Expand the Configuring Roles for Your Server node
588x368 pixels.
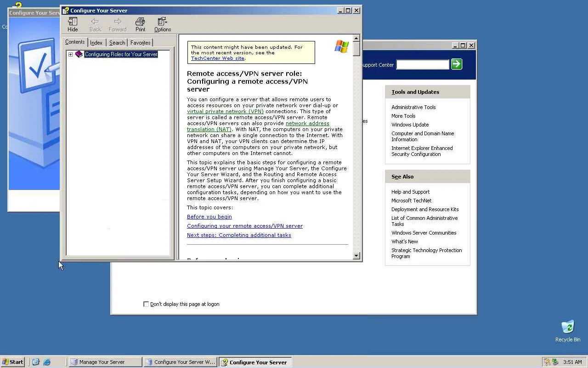[x=70, y=54]
